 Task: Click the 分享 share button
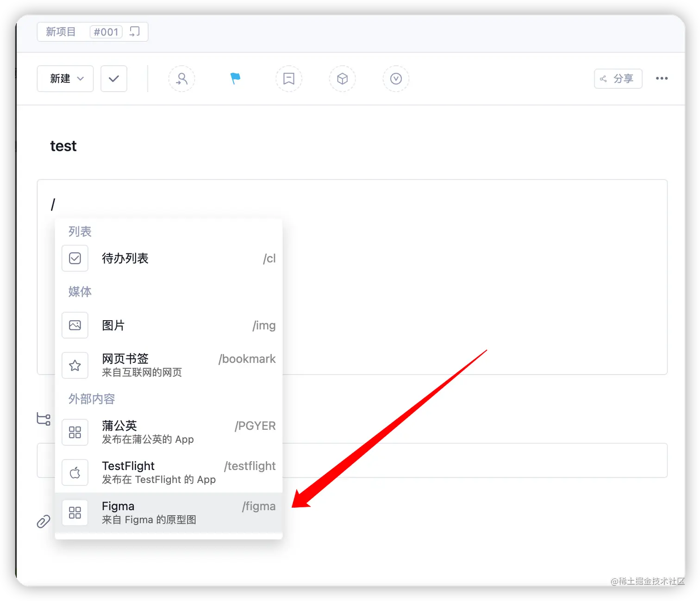[618, 79]
